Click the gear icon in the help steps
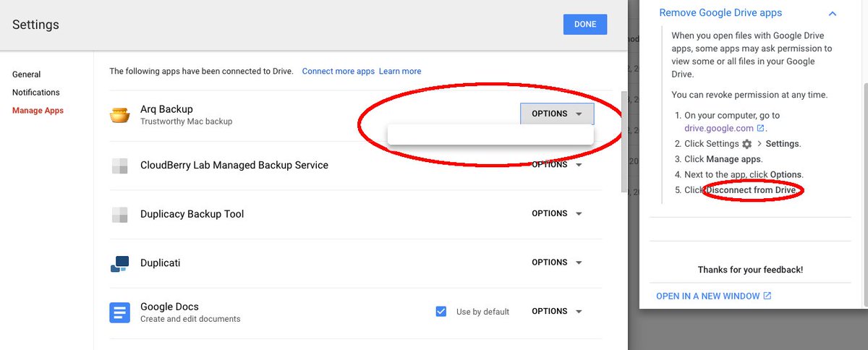 (x=746, y=144)
